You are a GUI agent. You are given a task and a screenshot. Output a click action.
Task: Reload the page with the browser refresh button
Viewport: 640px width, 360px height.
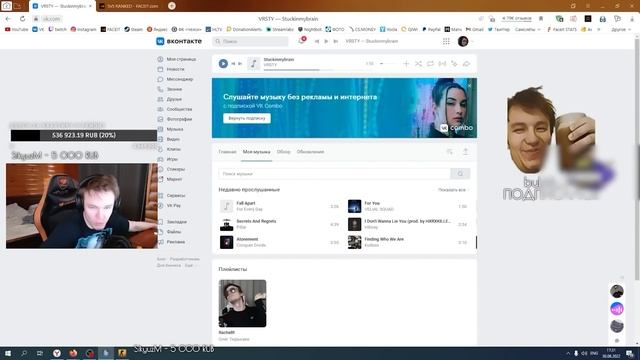(x=22, y=19)
